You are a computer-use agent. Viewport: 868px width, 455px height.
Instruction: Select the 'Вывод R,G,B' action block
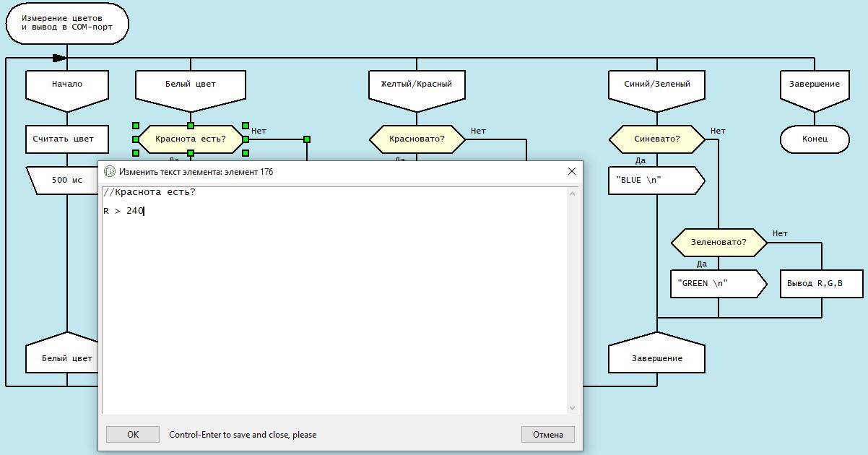tap(815, 284)
